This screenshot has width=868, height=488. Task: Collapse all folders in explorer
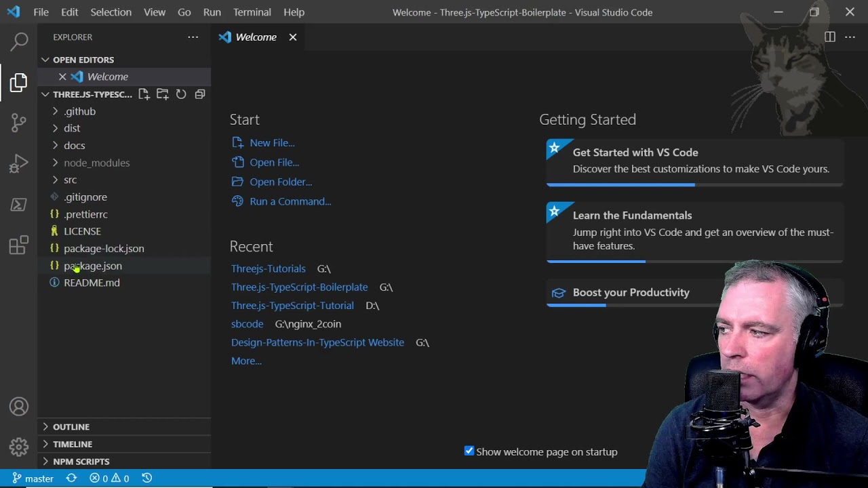200,94
